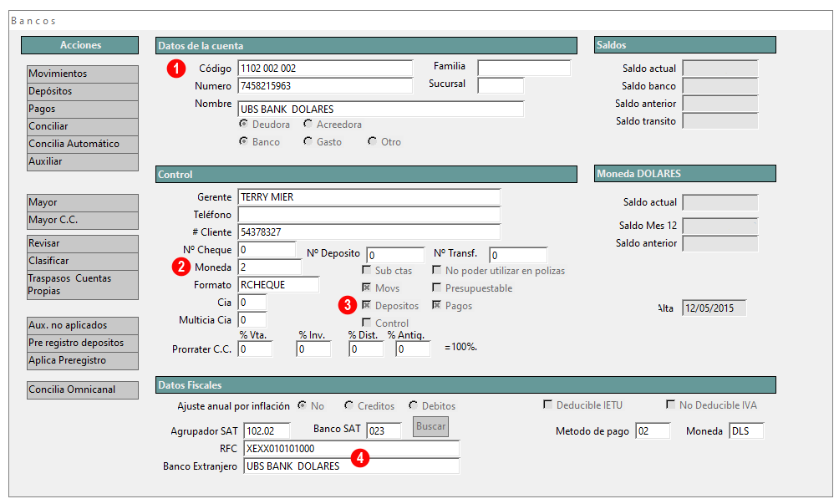The width and height of the screenshot is (839, 504).
Task: Click the fiscal Moneda field DLS
Action: pyautogui.click(x=746, y=430)
